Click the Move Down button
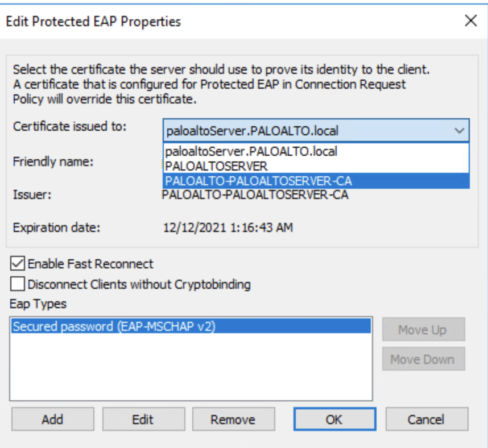The image size is (488, 448). point(423,359)
